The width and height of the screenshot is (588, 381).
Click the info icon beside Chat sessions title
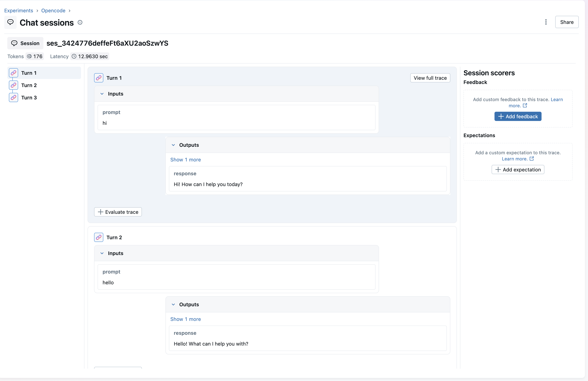(x=80, y=22)
